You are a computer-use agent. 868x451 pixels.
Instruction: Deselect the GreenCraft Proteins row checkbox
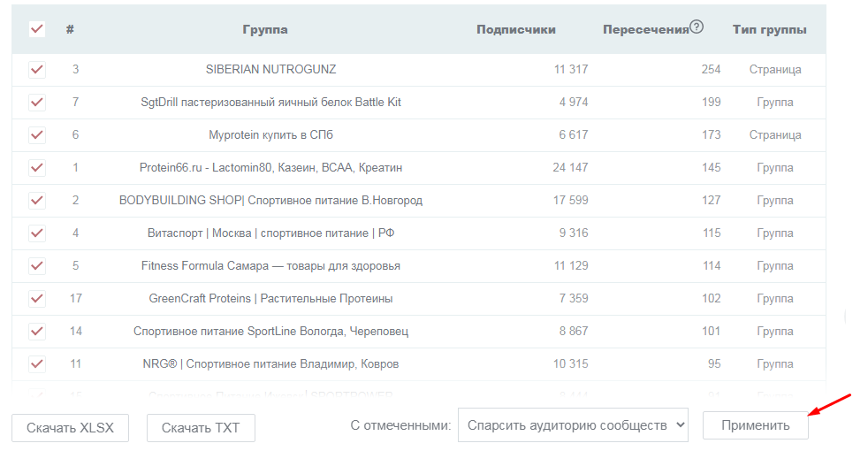[37, 299]
